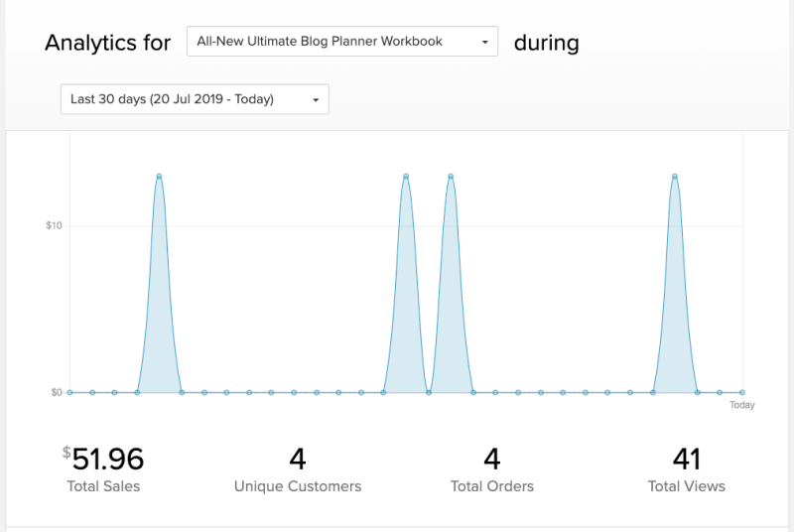The width and height of the screenshot is (794, 532).
Task: Click the Total Views label text
Action: [687, 486]
